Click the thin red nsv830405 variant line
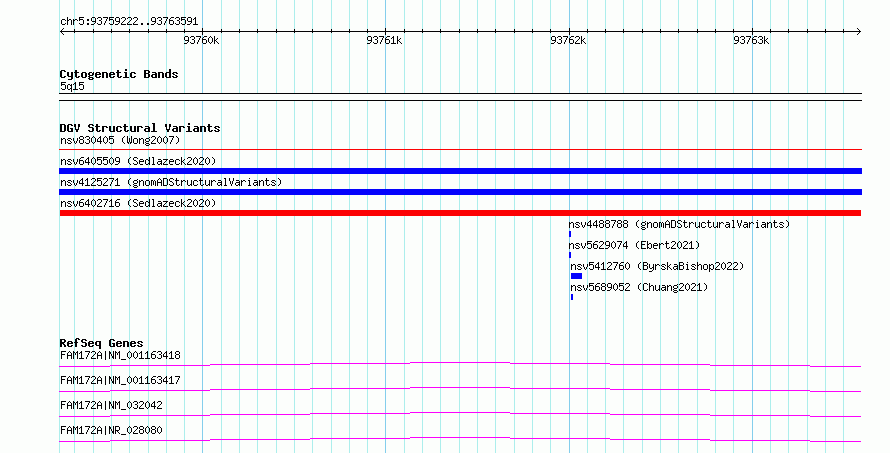Image resolution: width=890 pixels, height=453 pixels. coord(460,150)
